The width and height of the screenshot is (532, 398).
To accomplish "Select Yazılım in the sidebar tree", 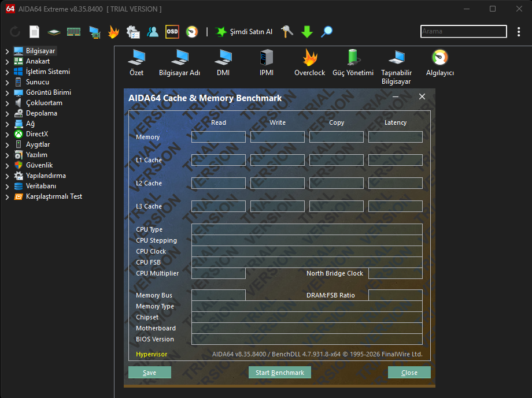I will pyautogui.click(x=36, y=155).
